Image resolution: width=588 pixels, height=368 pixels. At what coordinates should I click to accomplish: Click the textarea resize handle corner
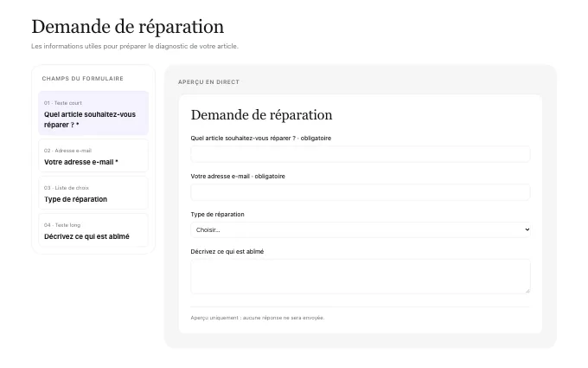click(527, 291)
